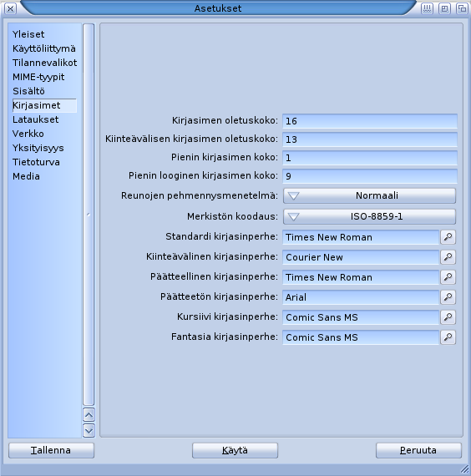Focus Kirjasimen oletuskoko field
The width and height of the screenshot is (471, 476).
(x=370, y=121)
